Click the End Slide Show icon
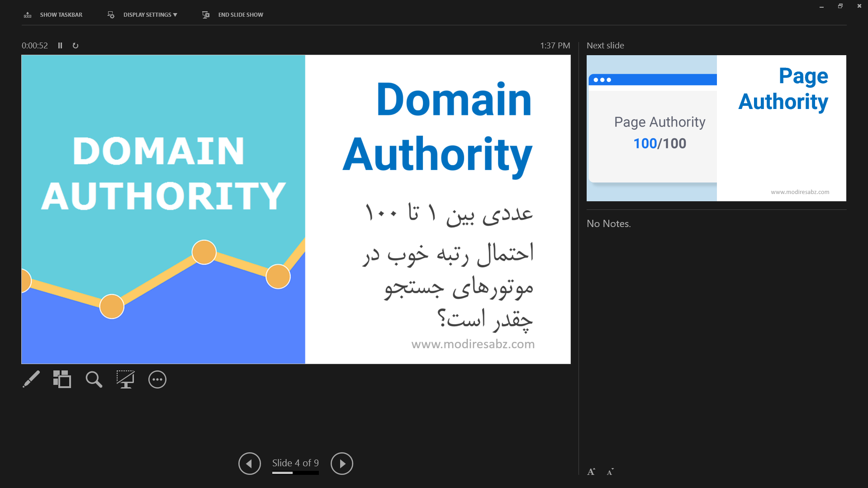Viewport: 868px width, 488px height. coord(206,15)
